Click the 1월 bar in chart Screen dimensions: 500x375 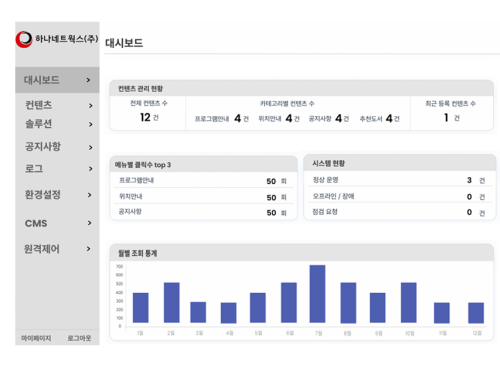click(x=141, y=308)
